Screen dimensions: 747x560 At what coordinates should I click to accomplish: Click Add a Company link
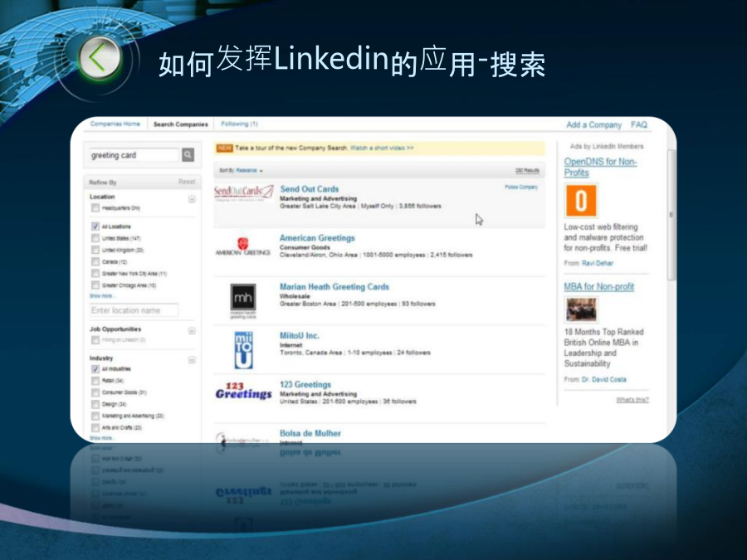tap(593, 124)
